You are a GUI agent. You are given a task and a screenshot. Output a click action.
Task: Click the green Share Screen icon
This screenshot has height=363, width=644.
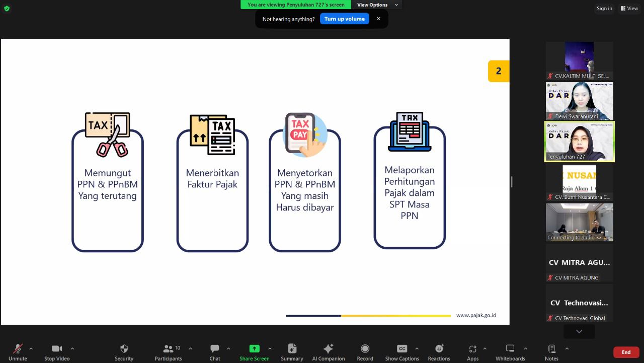(x=254, y=349)
